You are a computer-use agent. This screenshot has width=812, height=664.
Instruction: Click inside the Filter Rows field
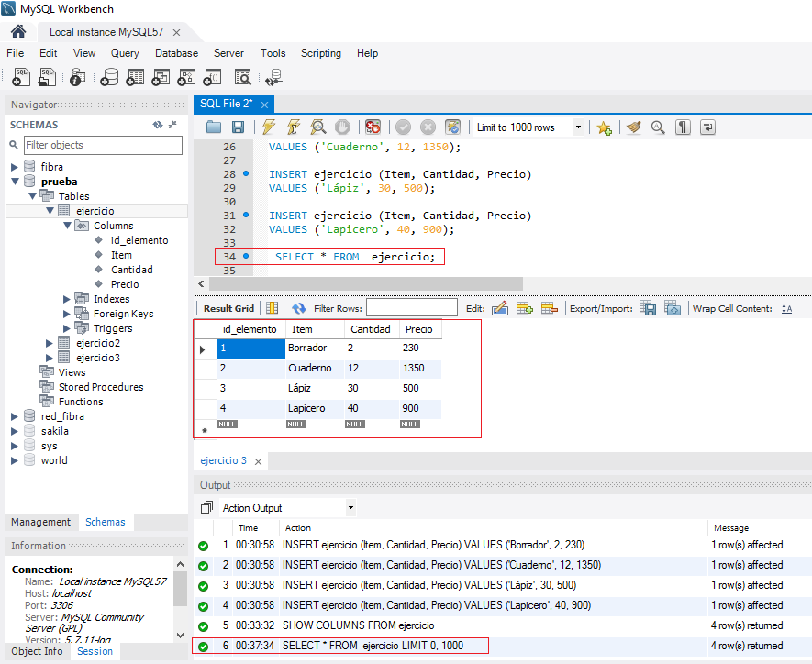(413, 307)
